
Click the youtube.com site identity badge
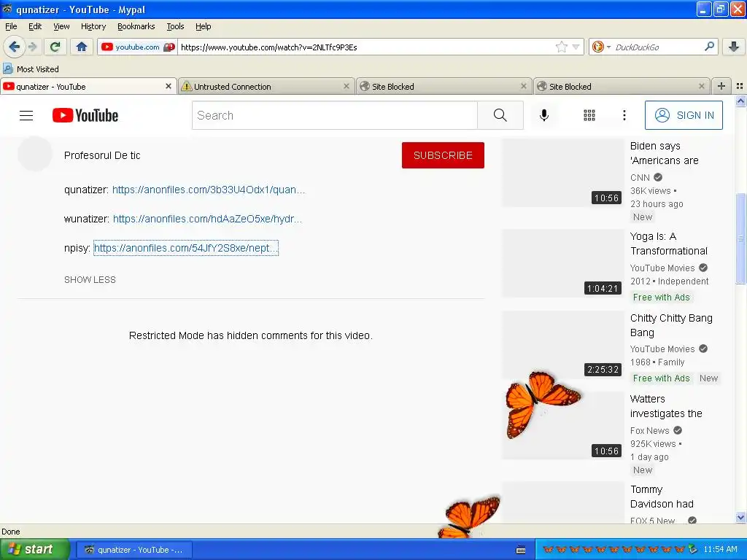pos(137,47)
